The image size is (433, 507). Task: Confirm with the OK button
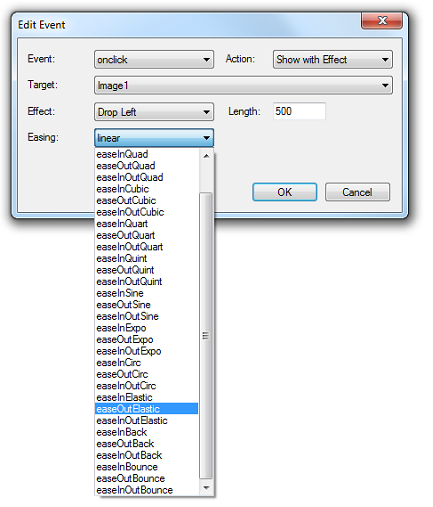(284, 192)
